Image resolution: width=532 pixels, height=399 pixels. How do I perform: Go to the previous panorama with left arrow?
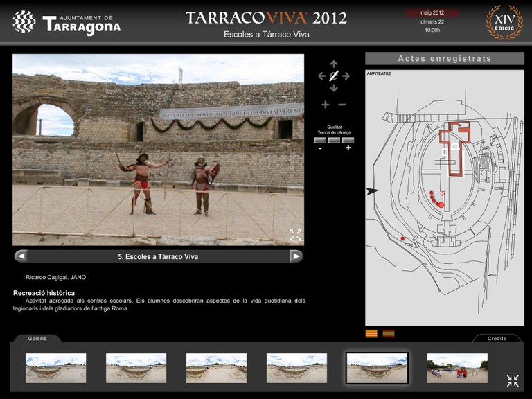coord(21,256)
